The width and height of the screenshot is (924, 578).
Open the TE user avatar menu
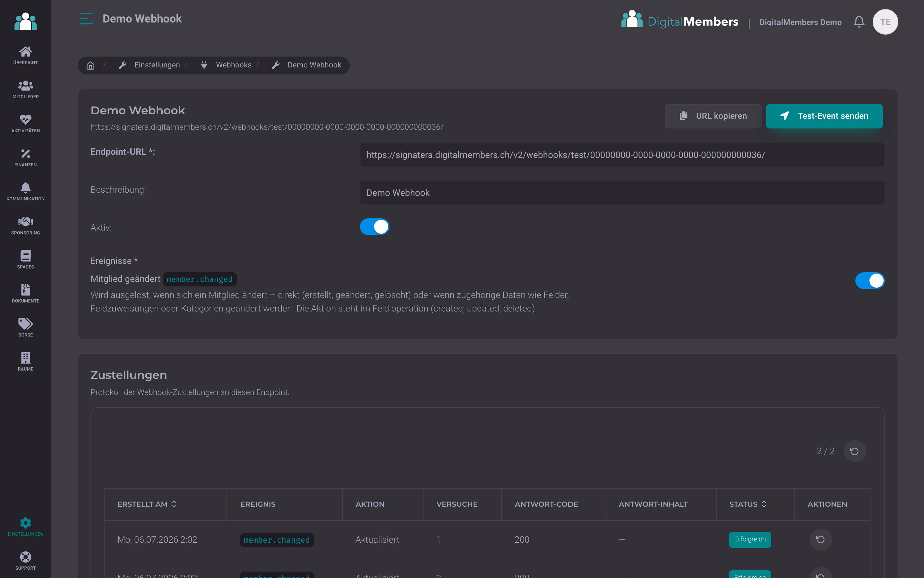[885, 22]
